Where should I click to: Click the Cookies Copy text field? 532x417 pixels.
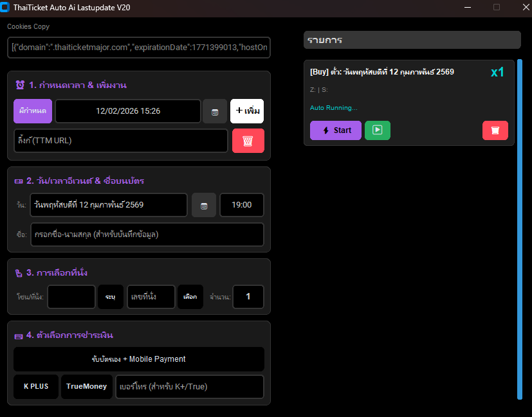tap(139, 48)
